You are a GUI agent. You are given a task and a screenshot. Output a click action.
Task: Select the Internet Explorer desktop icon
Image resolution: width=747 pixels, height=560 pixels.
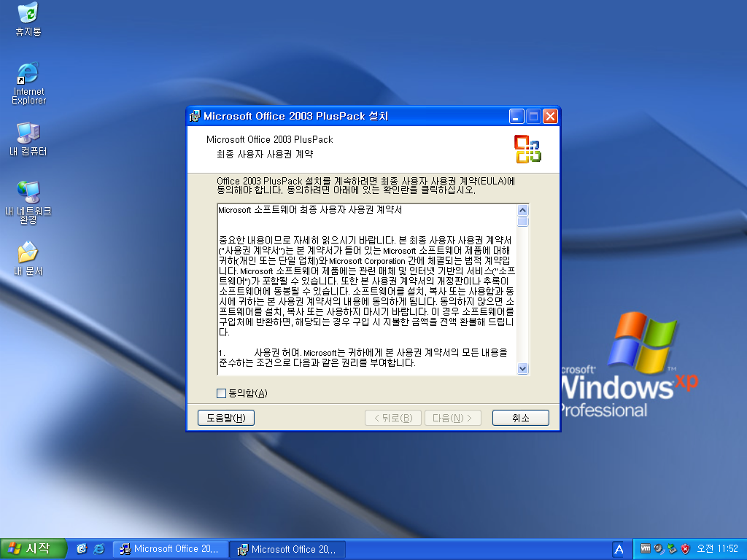28,83
